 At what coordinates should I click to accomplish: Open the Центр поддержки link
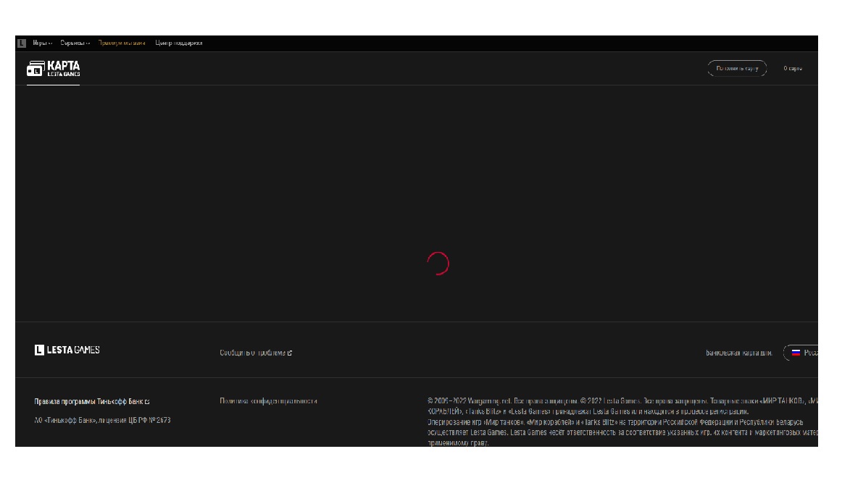click(x=178, y=43)
